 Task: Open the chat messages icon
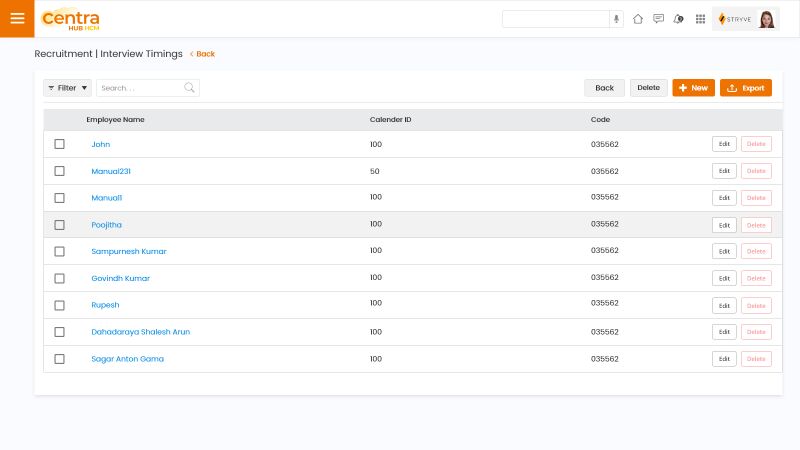point(658,19)
